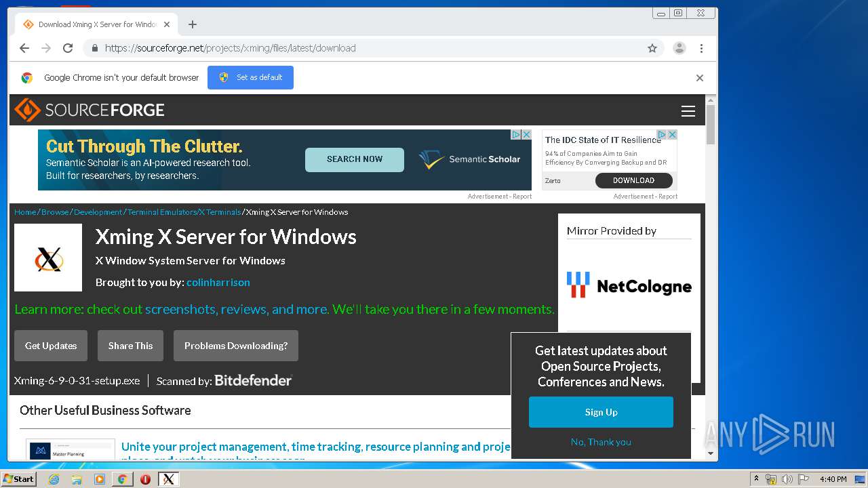The height and width of the screenshot is (488, 868).
Task: Open AdChoices icon on Zerto ad
Action: [x=663, y=135]
